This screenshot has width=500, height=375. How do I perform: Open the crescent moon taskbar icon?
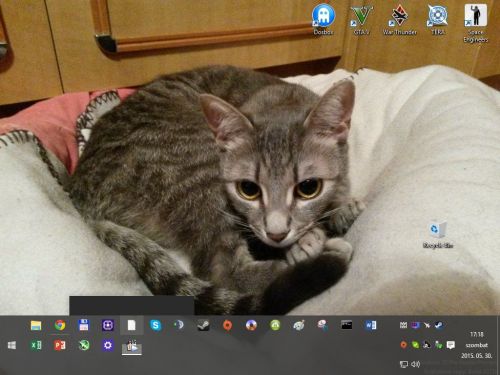pos(179,325)
